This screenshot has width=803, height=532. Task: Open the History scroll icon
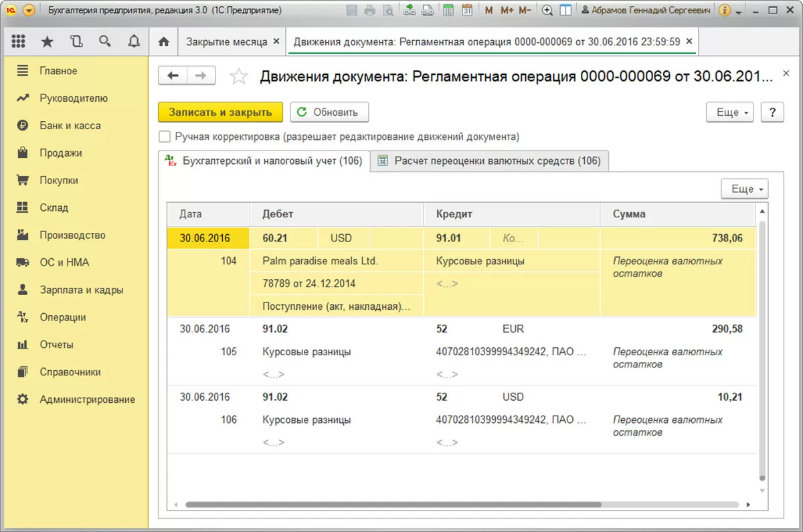76,41
